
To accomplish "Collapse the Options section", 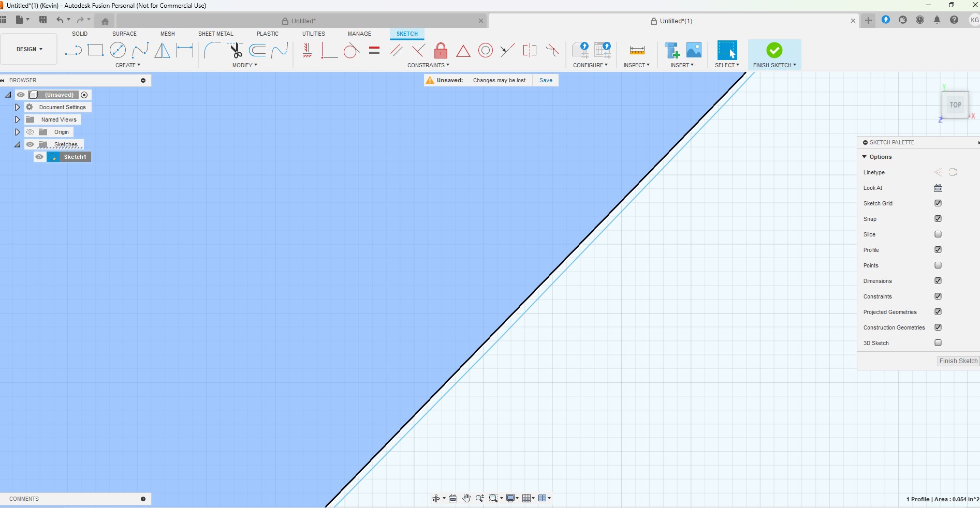I will coord(864,157).
